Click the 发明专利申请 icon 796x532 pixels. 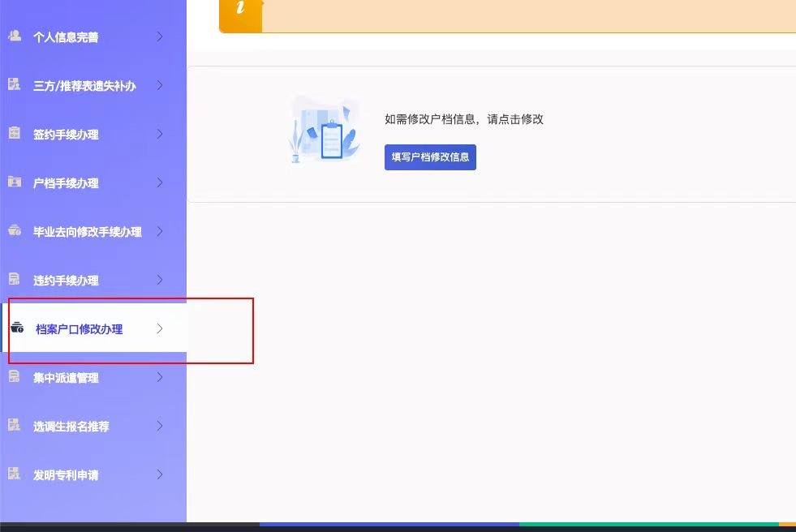coord(15,474)
